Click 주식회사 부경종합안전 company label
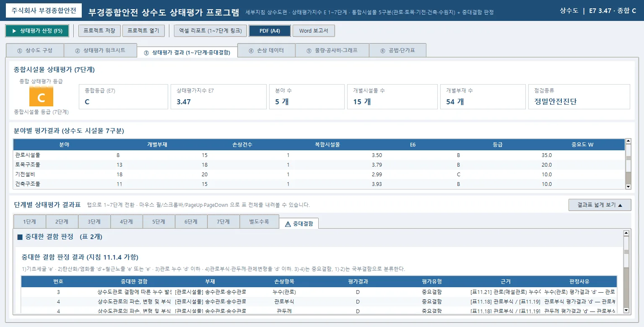This screenshot has width=644, height=327. click(x=44, y=10)
